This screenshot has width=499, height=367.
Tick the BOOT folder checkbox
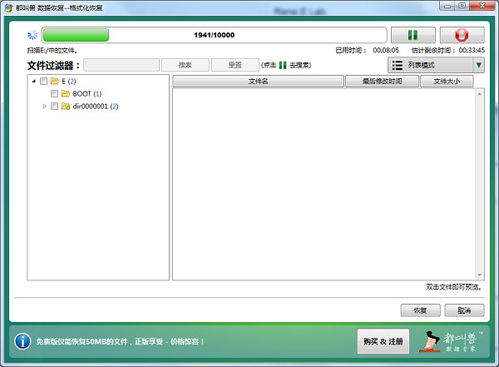tap(54, 94)
